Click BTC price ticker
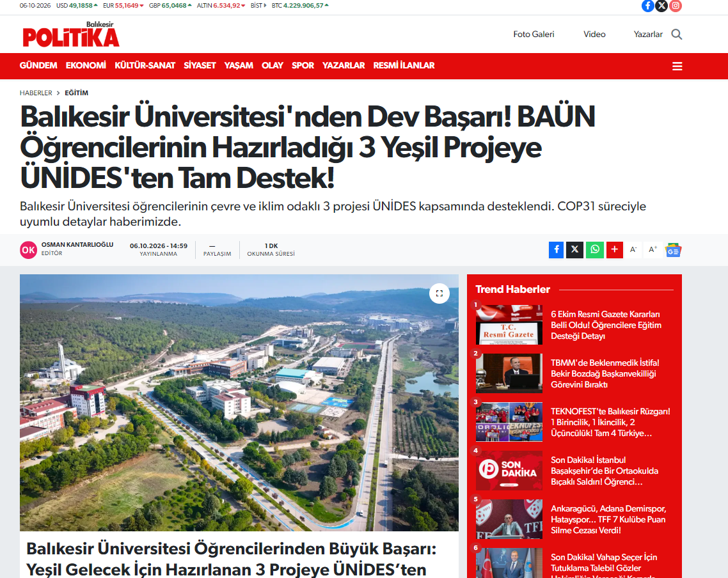 [x=301, y=6]
